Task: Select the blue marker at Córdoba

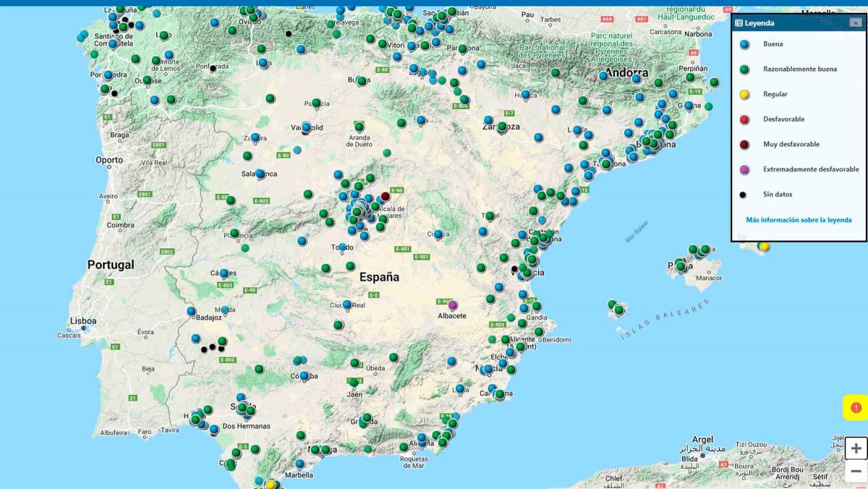Action: pyautogui.click(x=305, y=375)
